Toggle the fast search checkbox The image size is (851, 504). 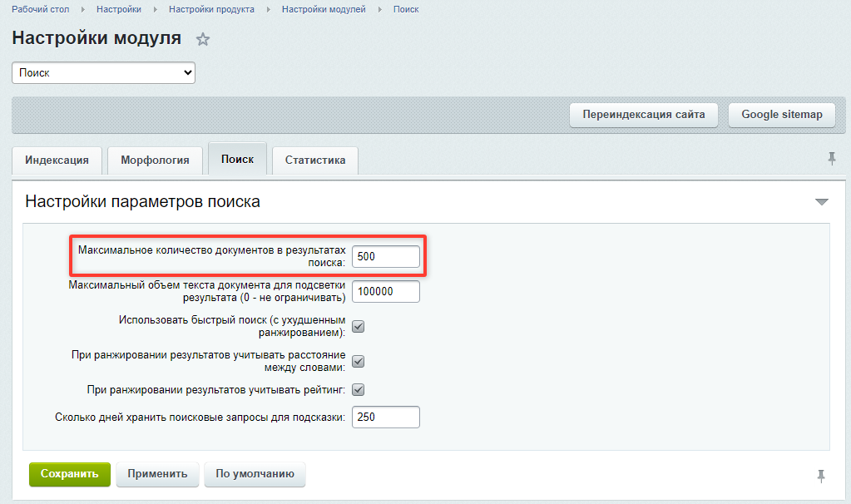tap(359, 326)
